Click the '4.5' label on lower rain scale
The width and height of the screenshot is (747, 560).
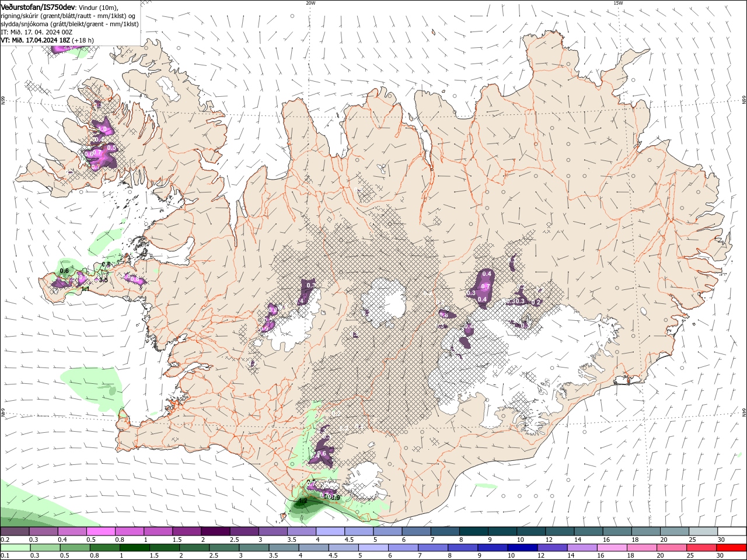click(x=332, y=556)
